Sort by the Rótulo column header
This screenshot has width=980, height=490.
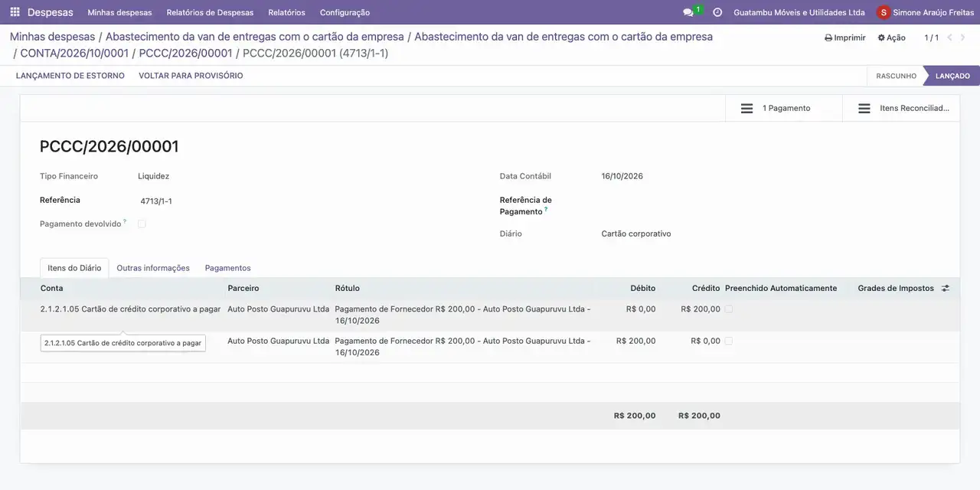click(x=348, y=289)
